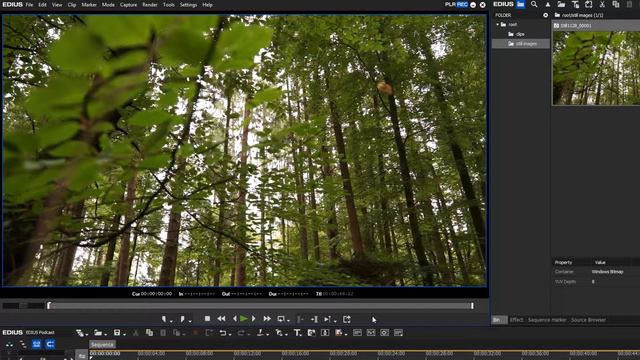Step forward to next frame
The image size is (640, 360).
pos(253,319)
